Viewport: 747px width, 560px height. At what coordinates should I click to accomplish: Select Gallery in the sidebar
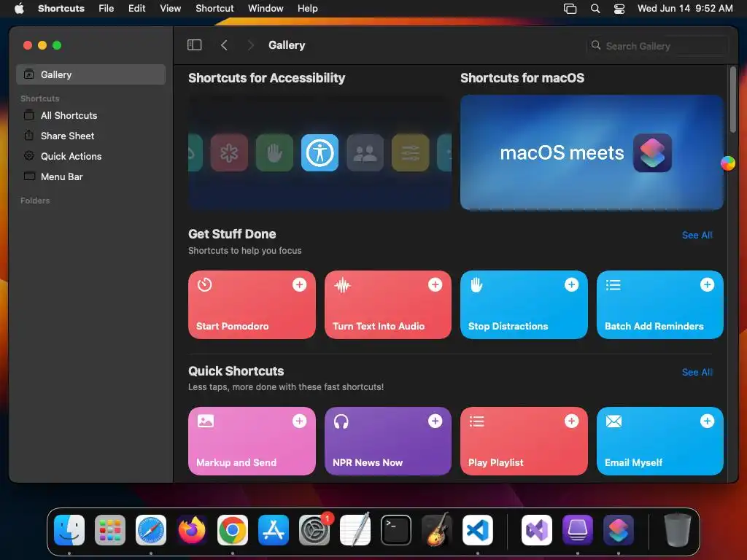click(x=91, y=74)
